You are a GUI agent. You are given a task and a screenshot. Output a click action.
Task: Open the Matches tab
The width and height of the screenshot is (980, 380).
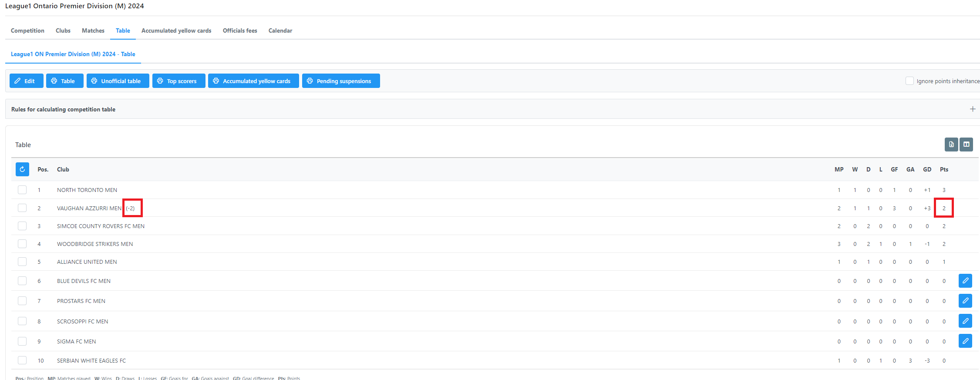click(93, 30)
